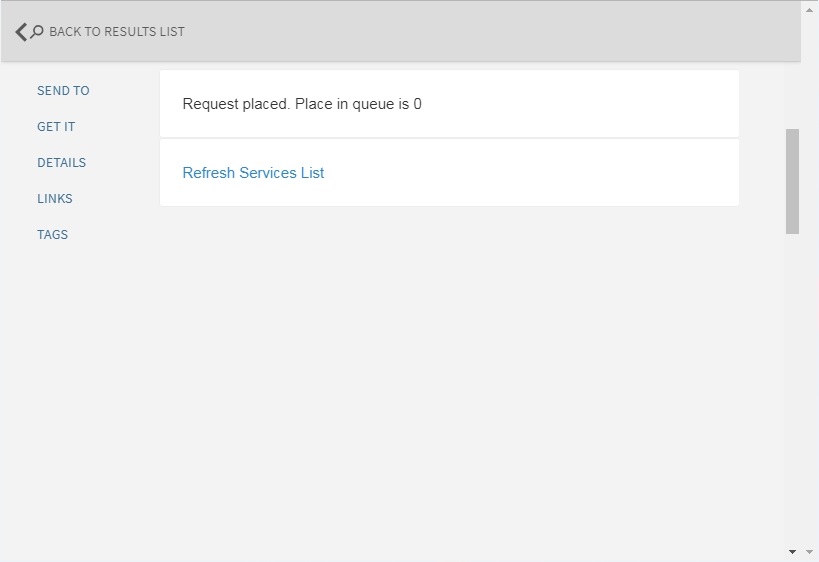Open the Get It section

tap(56, 127)
